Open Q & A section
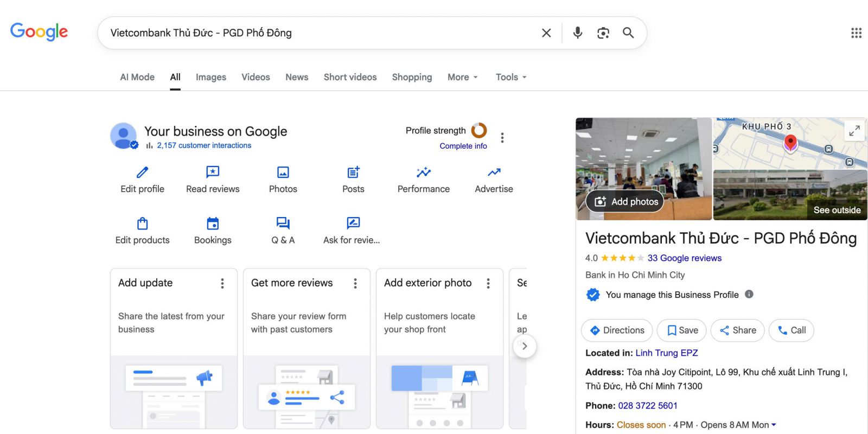The width and height of the screenshot is (868, 434). point(283,231)
